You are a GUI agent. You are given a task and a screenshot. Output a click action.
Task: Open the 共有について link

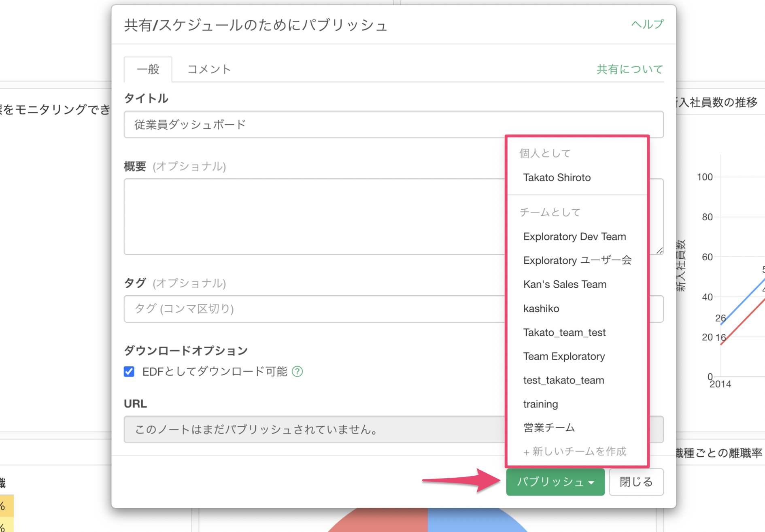(630, 69)
